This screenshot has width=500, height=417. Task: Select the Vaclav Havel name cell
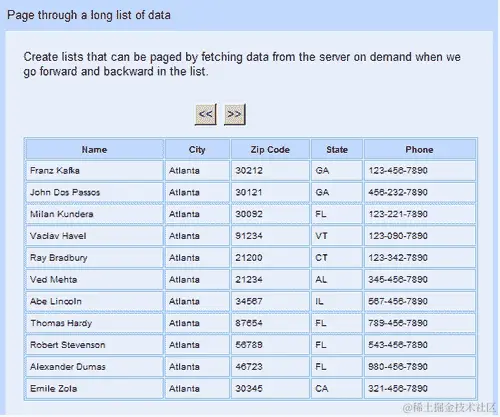click(95, 236)
